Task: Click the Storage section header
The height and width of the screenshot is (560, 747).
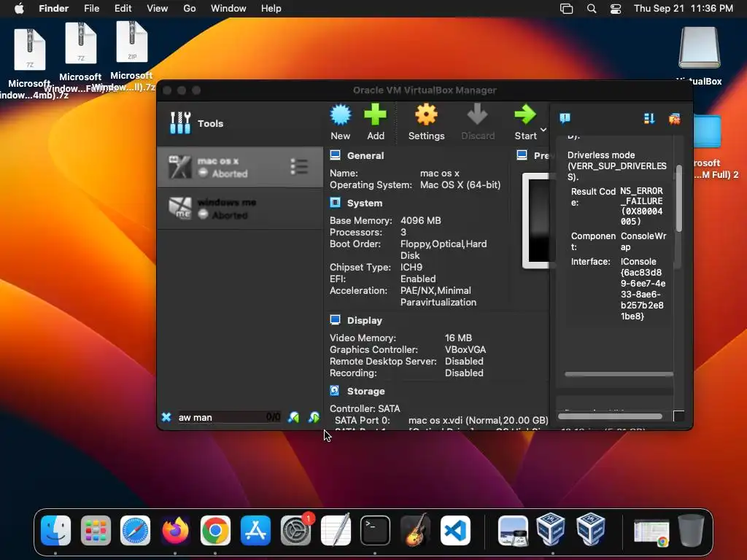Action: tap(366, 391)
